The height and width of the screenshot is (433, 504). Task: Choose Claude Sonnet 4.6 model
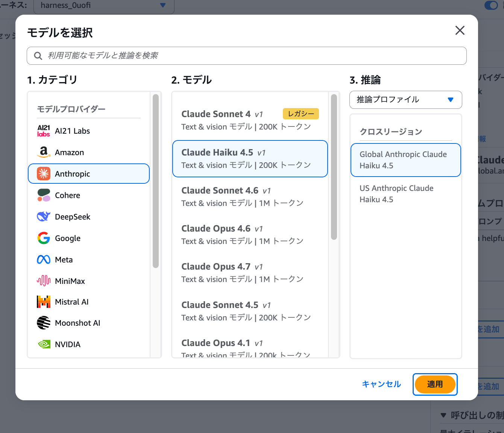(250, 197)
